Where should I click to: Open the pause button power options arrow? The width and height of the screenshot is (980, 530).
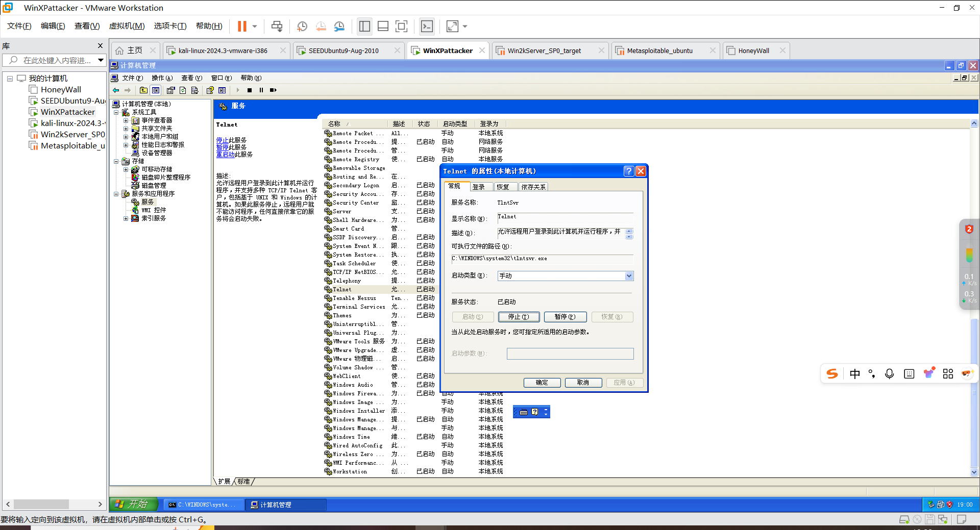point(255,26)
